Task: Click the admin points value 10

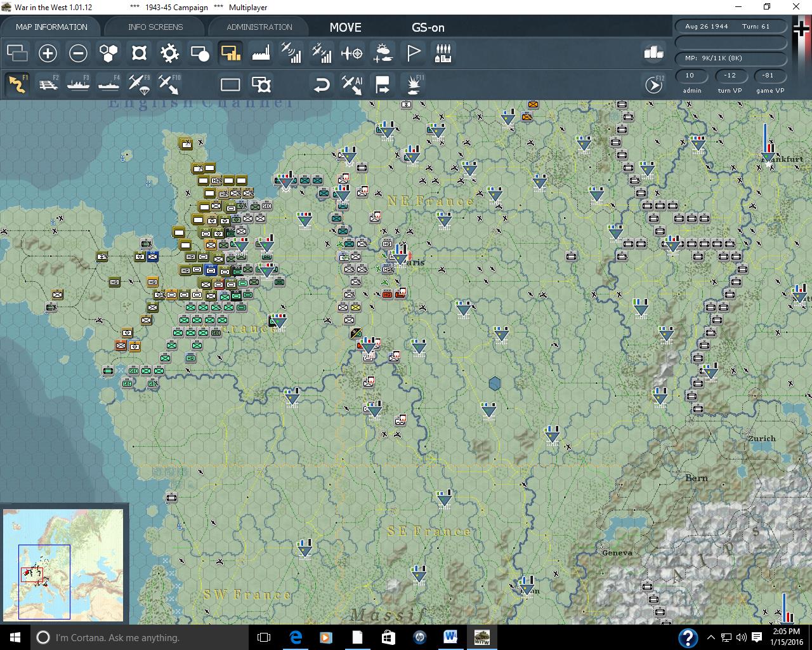Action: coord(692,76)
